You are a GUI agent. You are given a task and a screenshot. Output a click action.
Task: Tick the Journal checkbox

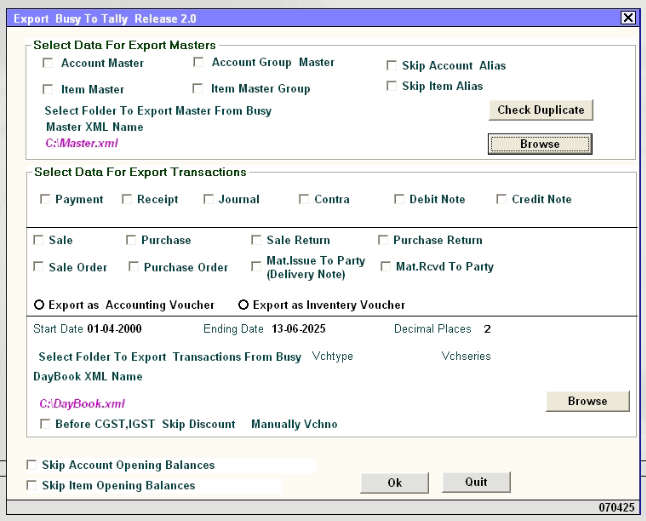click(x=208, y=199)
